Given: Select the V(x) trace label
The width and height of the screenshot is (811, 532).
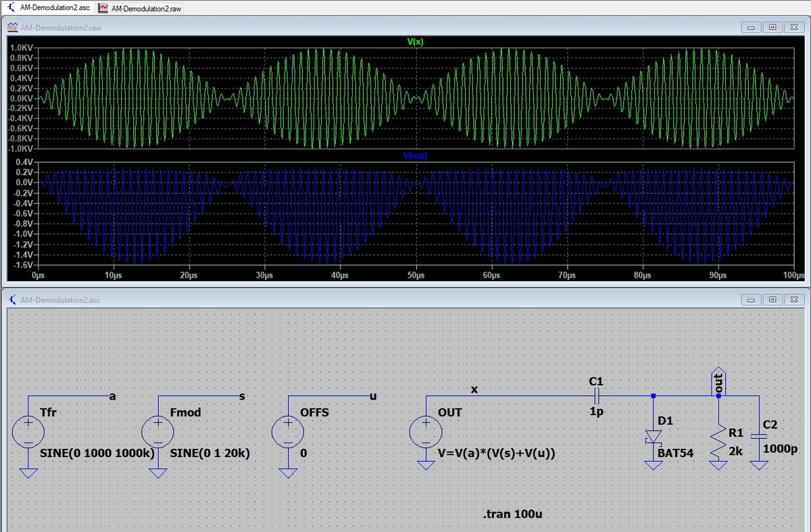Looking at the screenshot, I should [x=415, y=41].
